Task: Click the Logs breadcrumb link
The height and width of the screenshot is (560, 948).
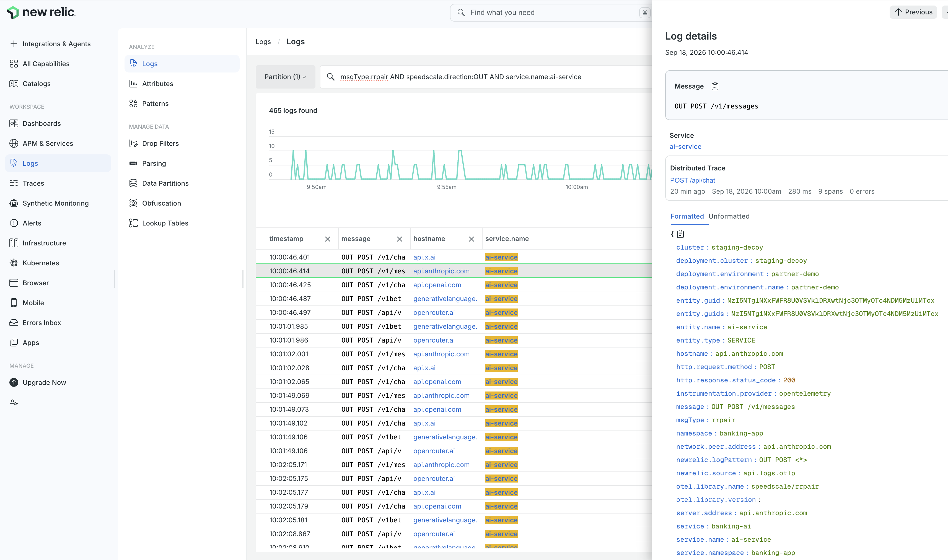Action: (x=263, y=42)
